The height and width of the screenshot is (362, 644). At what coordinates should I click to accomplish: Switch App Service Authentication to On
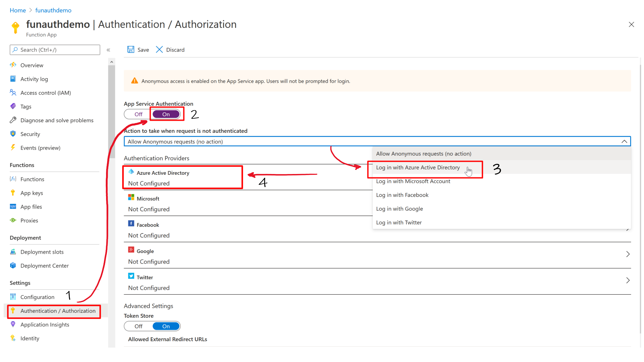tap(166, 114)
